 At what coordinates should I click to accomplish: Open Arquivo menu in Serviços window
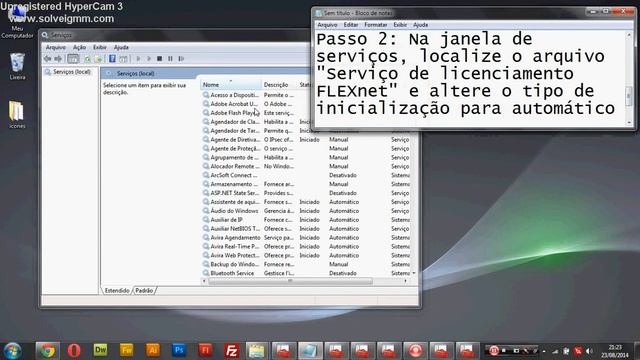point(56,47)
